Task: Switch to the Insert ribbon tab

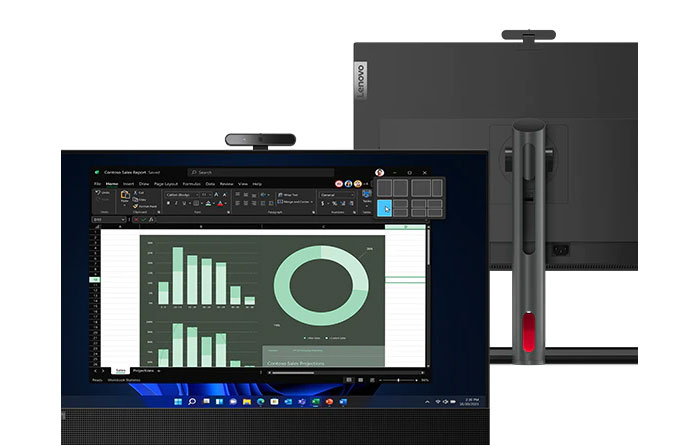Action: [129, 183]
